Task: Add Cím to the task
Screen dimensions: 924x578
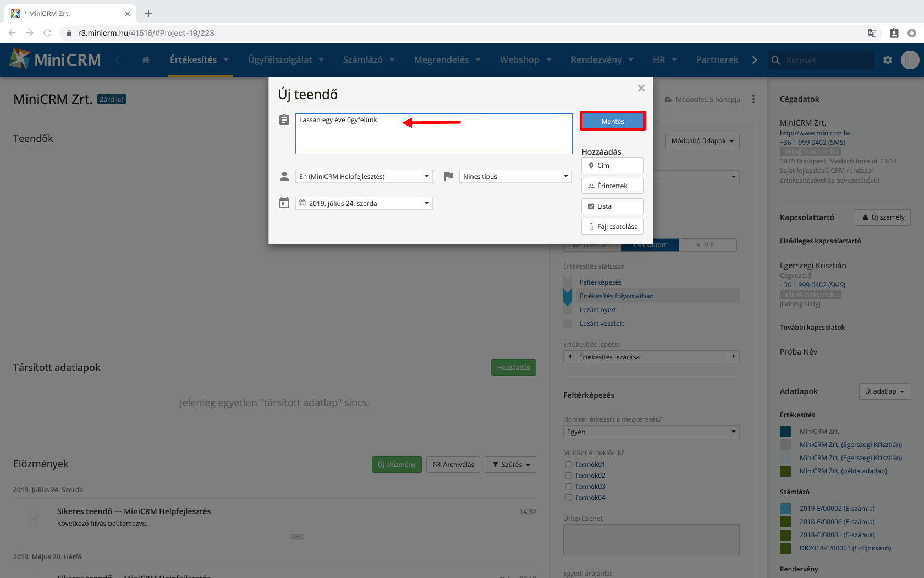Action: (613, 166)
